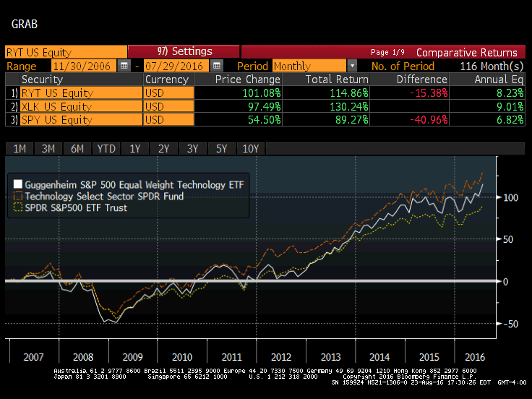Click the RYT total return 114.86%

pos(349,93)
